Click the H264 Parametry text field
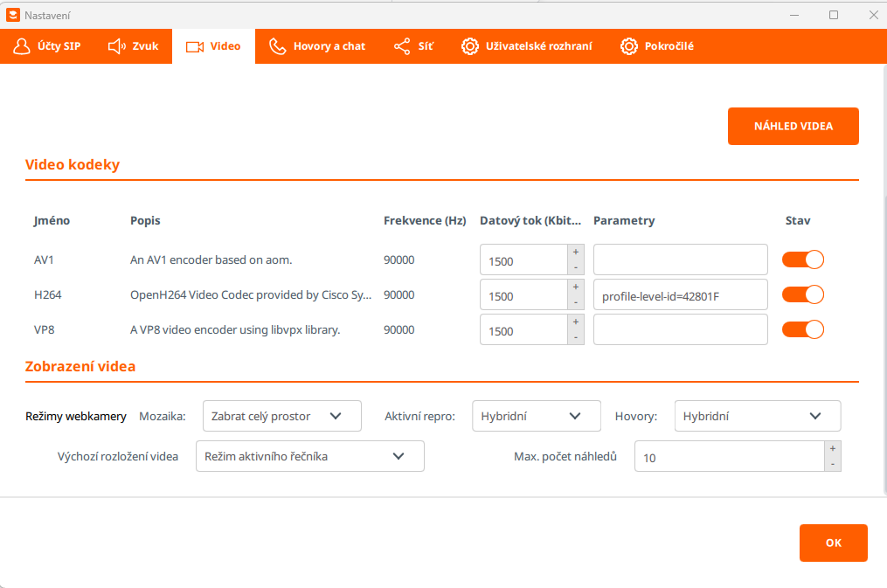Image resolution: width=887 pixels, height=588 pixels. [680, 295]
